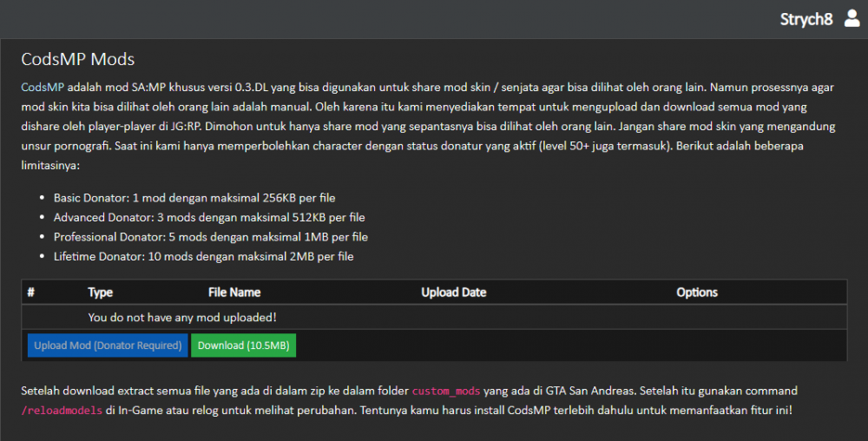Click the # column header

pos(31,293)
